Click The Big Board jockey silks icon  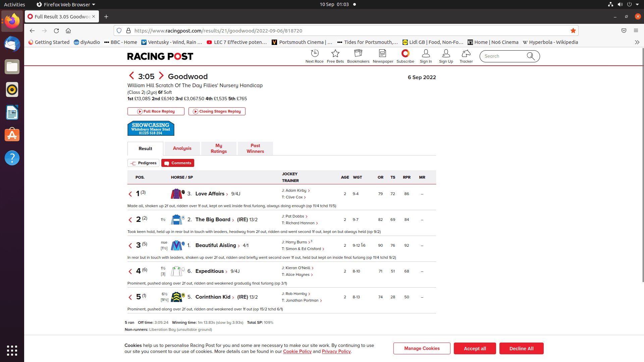click(x=177, y=220)
